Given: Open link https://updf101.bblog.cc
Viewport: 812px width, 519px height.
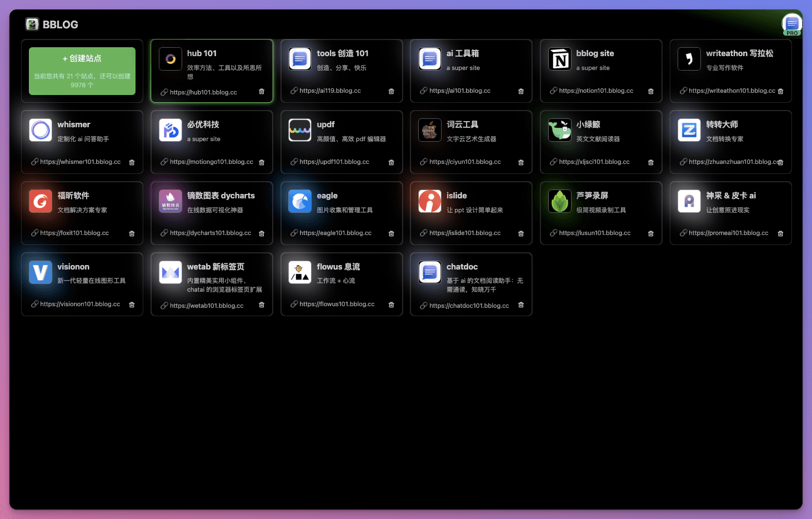Looking at the screenshot, I should click(334, 162).
